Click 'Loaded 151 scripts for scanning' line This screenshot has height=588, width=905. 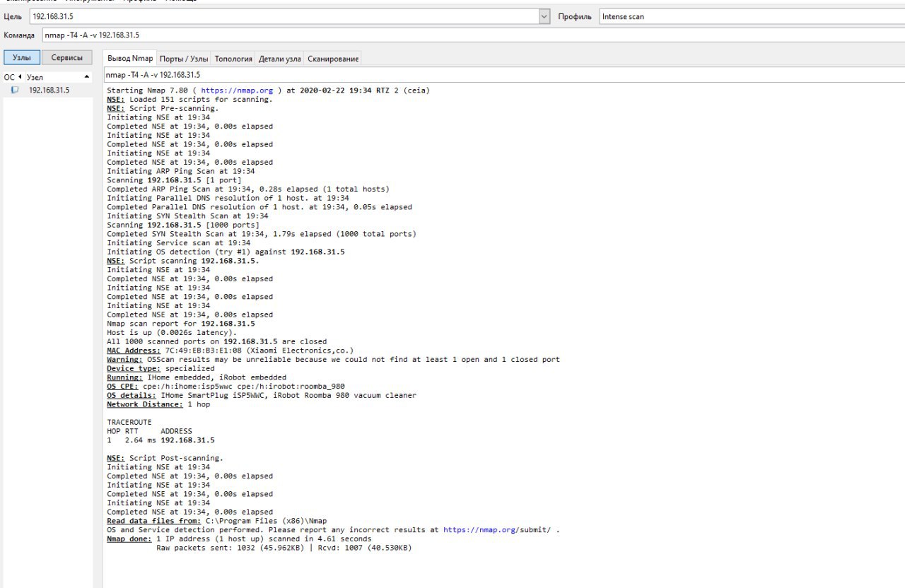tap(189, 100)
